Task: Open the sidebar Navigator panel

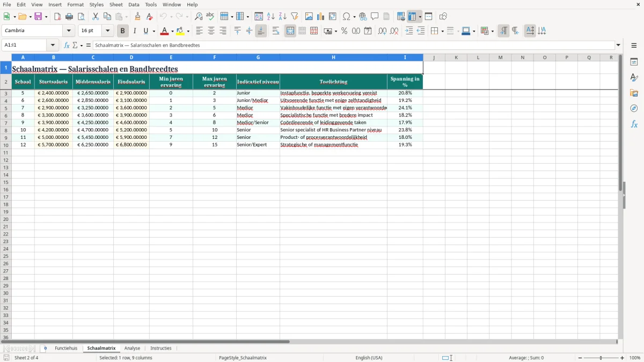Action: pos(634,108)
